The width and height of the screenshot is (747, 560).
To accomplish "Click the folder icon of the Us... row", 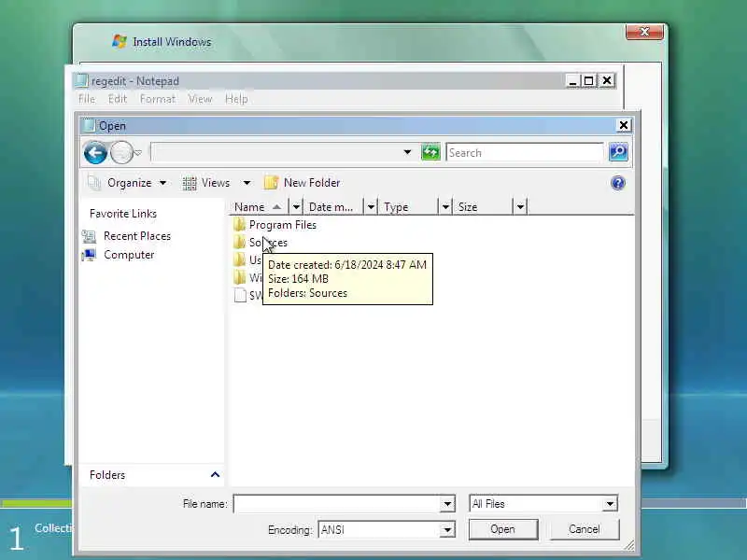I will (x=240, y=259).
